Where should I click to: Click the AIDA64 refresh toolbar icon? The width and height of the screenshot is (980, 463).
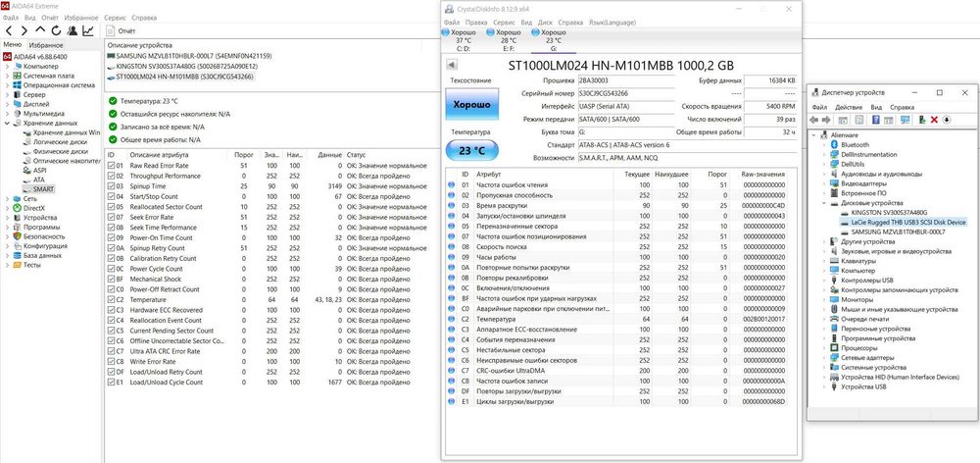coord(56,30)
